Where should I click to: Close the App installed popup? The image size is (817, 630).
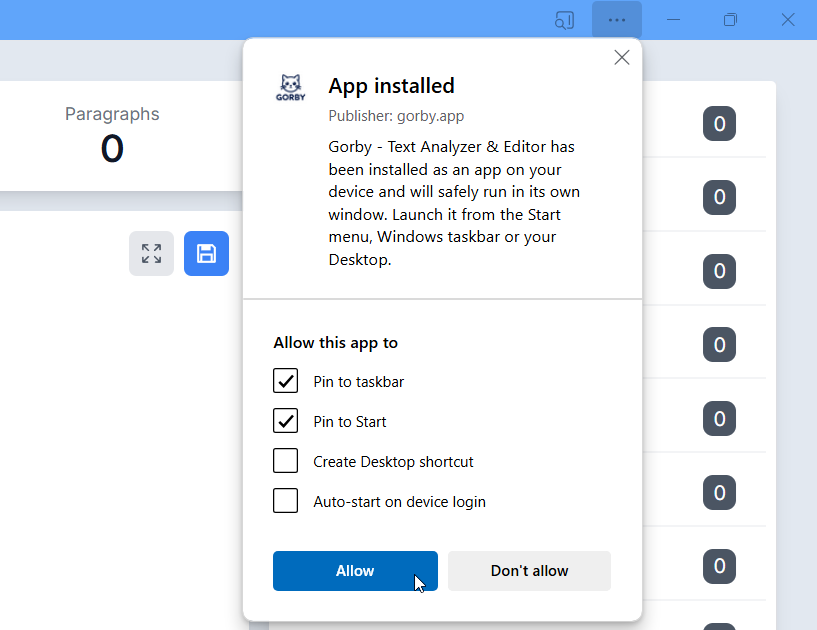[x=622, y=58]
